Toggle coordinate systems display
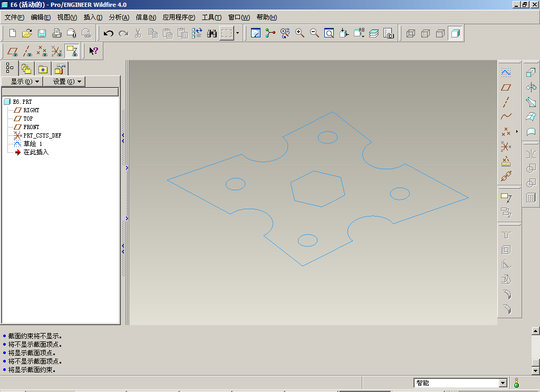The width and height of the screenshot is (540, 392). pos(57,51)
